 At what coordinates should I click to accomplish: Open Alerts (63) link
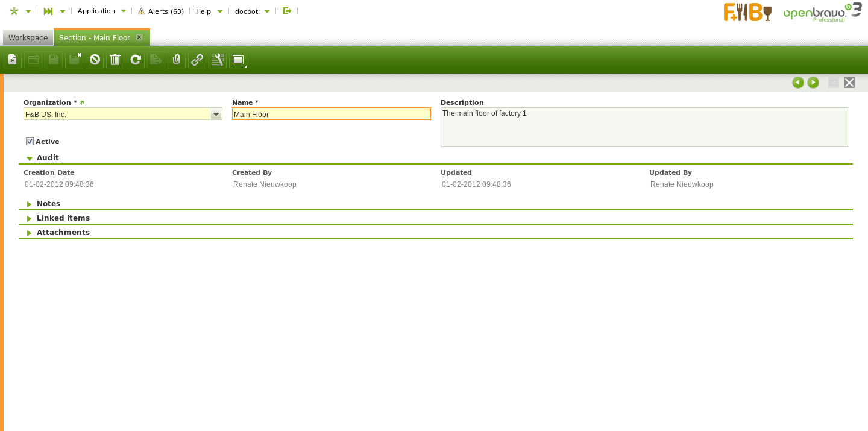coord(161,11)
